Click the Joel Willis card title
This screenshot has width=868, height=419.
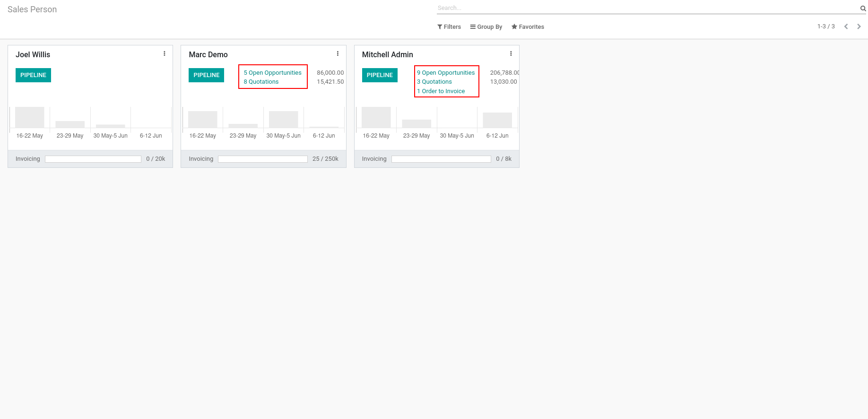pyautogui.click(x=33, y=55)
